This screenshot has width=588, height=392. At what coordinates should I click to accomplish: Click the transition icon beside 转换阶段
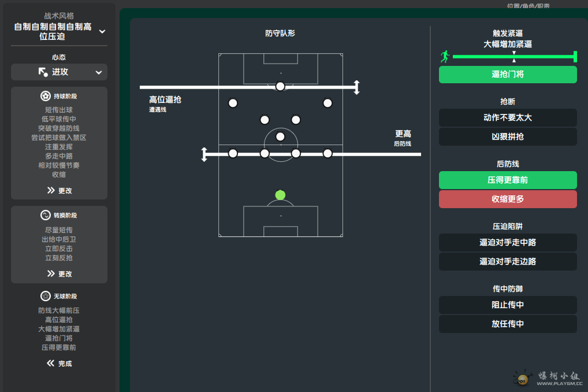point(45,215)
